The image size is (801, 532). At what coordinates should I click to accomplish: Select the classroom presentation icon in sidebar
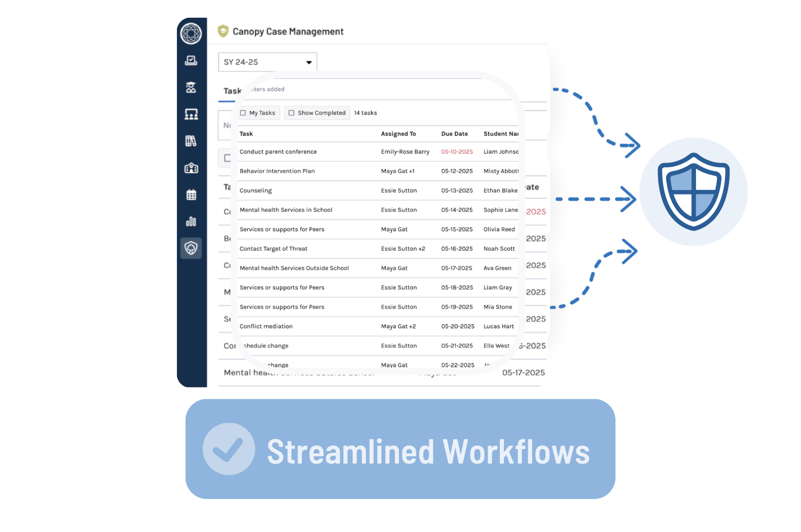click(191, 115)
